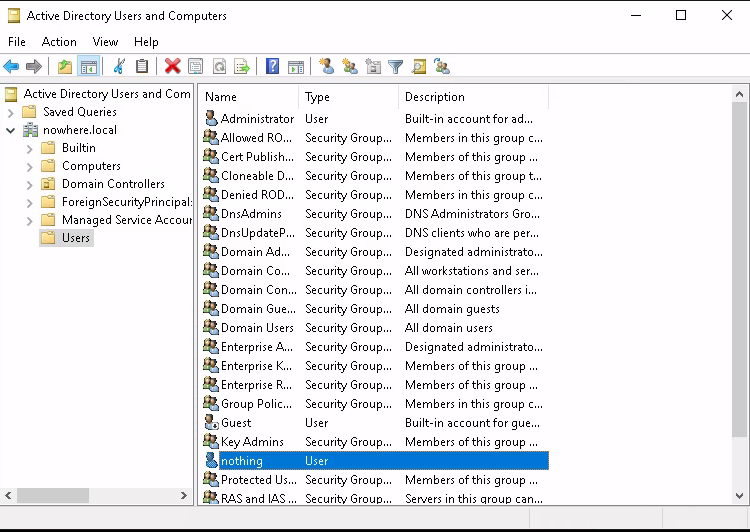Create a new group with toolbar icon
This screenshot has width=750, height=532.
350,66
